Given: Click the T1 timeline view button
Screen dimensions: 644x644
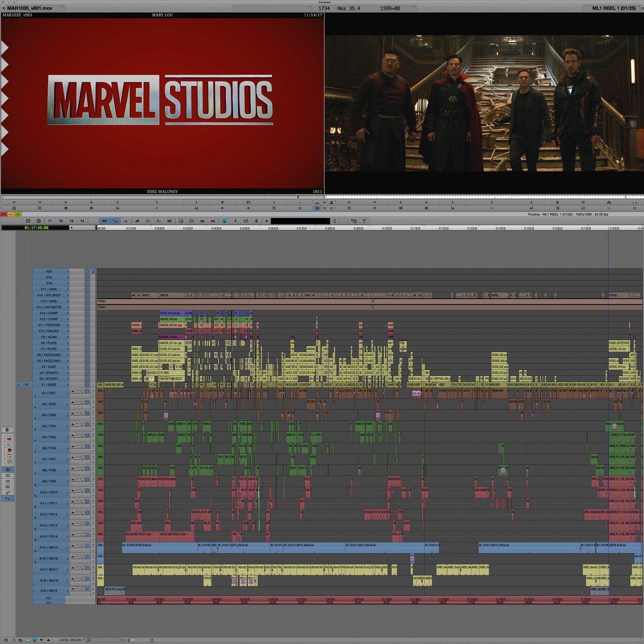Looking at the screenshot, I should point(50,221).
